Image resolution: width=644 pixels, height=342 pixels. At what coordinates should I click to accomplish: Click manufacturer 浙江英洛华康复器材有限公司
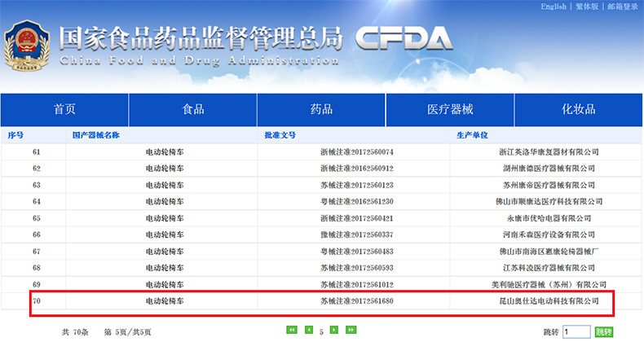(x=549, y=152)
